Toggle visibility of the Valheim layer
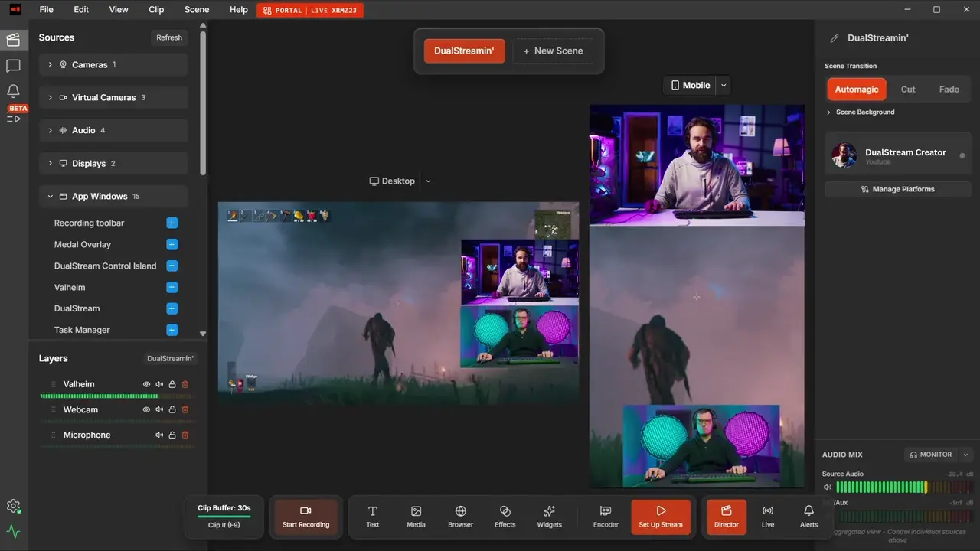 tap(146, 384)
